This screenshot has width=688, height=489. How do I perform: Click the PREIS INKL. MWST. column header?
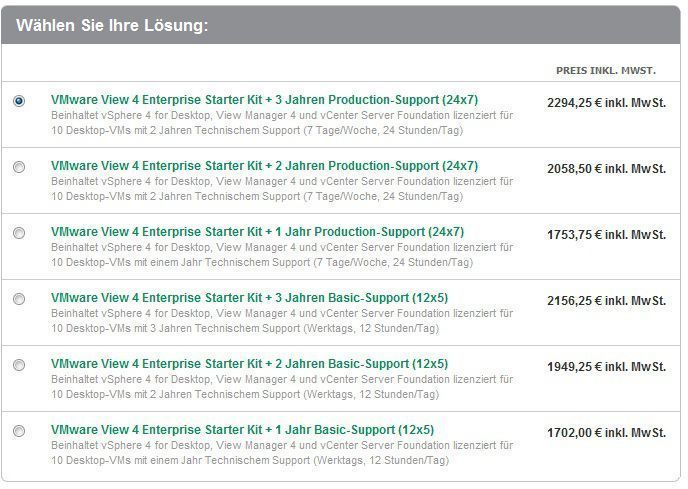(x=606, y=71)
